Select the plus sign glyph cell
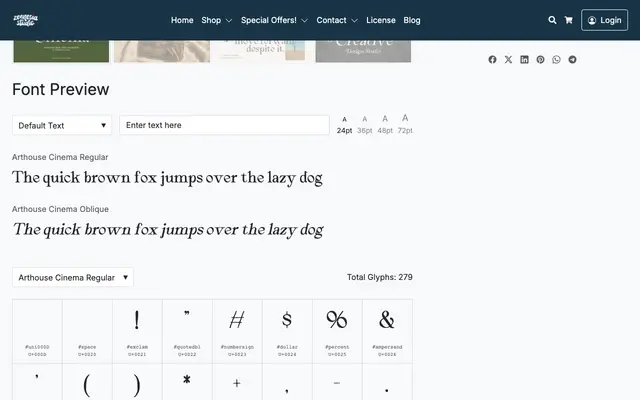The height and width of the screenshot is (400, 640). pyautogui.click(x=237, y=382)
